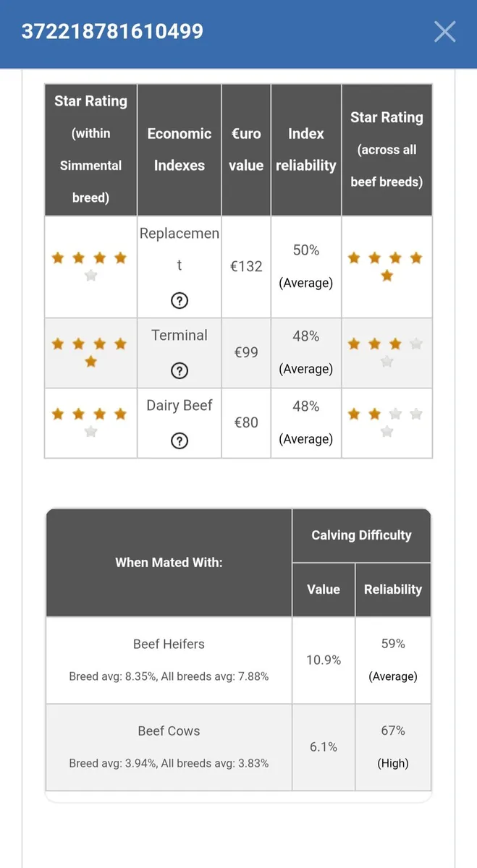
Task: Click the 10.9% calving difficulty value
Action: (x=324, y=660)
